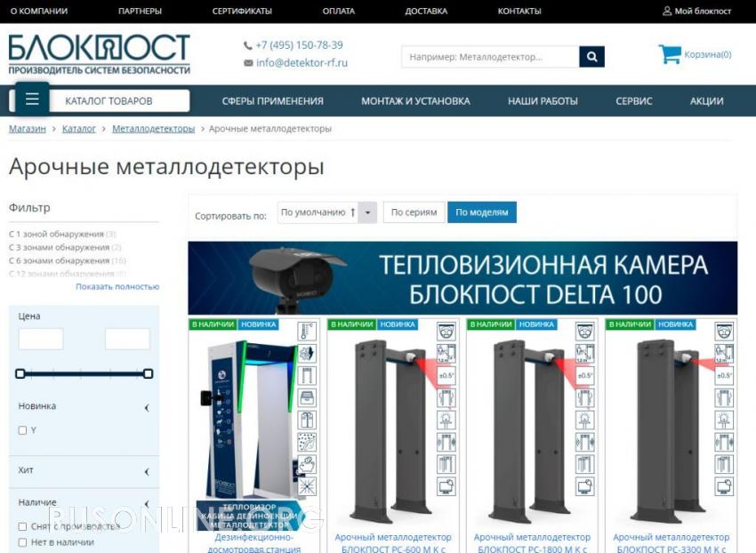Switch view to 'По сериям'
This screenshot has height=553, width=756.
(414, 212)
